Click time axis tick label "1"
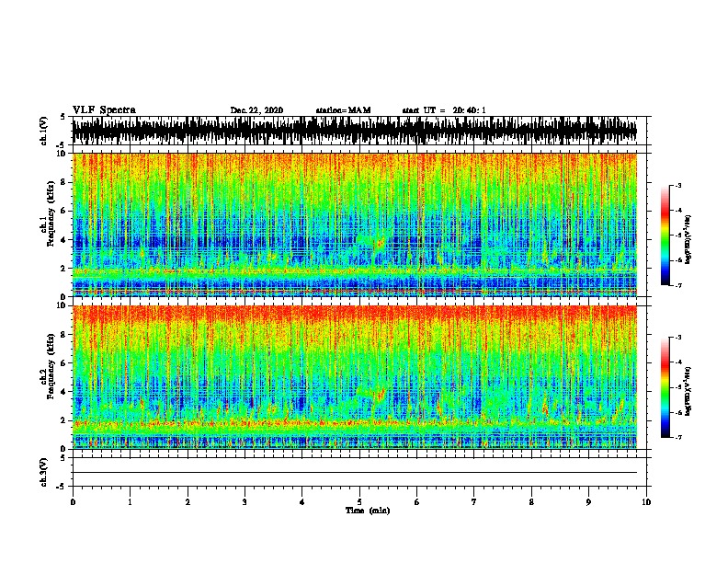Viewport: 728px width, 563px height. 130,502
